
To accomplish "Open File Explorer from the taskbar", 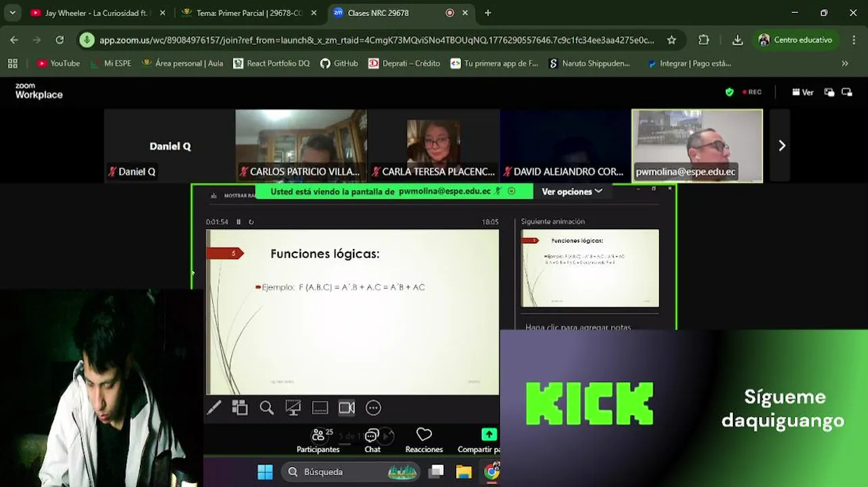I will (463, 471).
